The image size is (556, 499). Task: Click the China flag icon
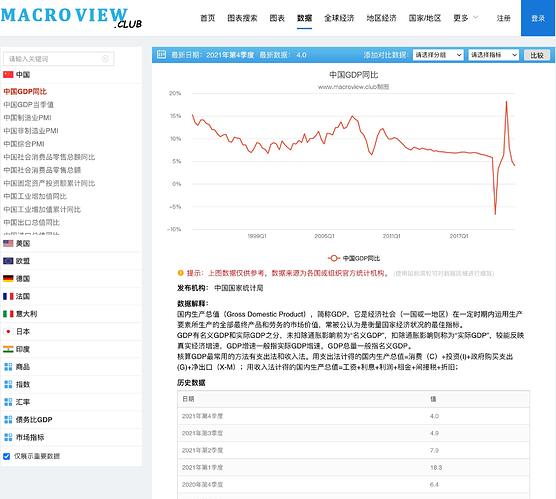click(8, 74)
